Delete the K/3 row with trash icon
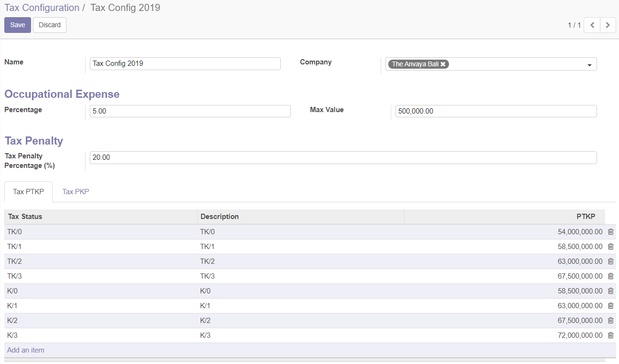619x364 pixels. (610, 335)
